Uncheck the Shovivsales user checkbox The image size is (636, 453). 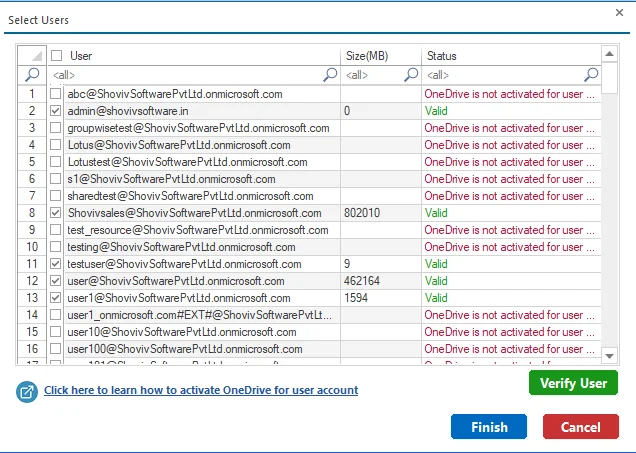[56, 213]
